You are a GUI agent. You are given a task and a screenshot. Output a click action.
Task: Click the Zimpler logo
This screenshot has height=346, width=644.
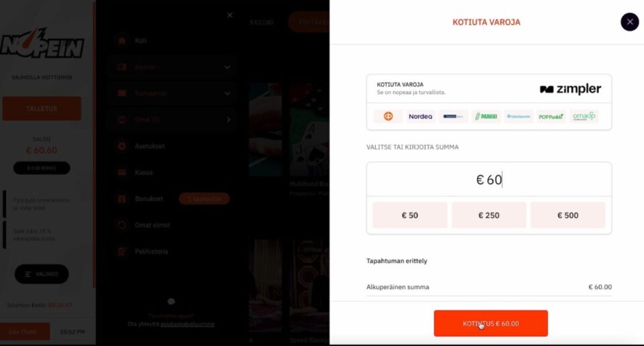click(570, 89)
